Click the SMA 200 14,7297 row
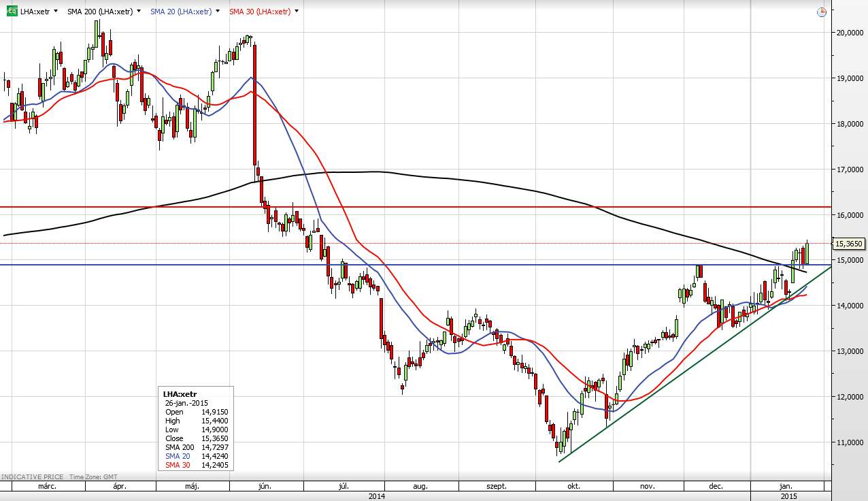 click(197, 447)
